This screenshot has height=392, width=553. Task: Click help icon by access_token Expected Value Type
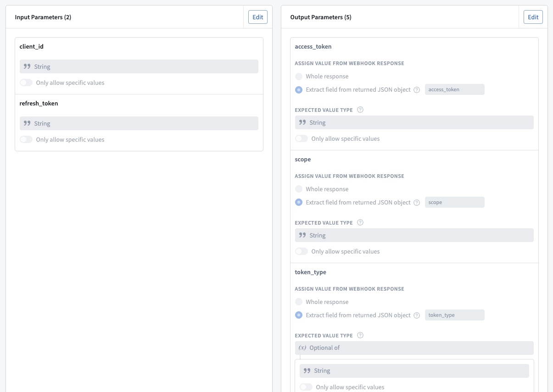[360, 110]
